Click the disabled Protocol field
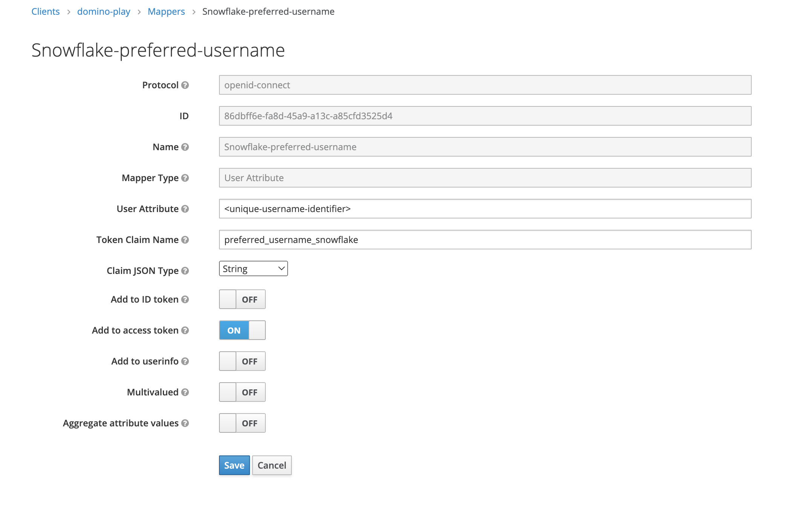This screenshot has width=812, height=529. coord(485,85)
